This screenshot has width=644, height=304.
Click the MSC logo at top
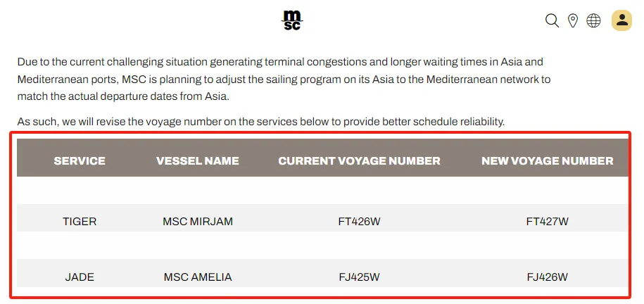292,20
